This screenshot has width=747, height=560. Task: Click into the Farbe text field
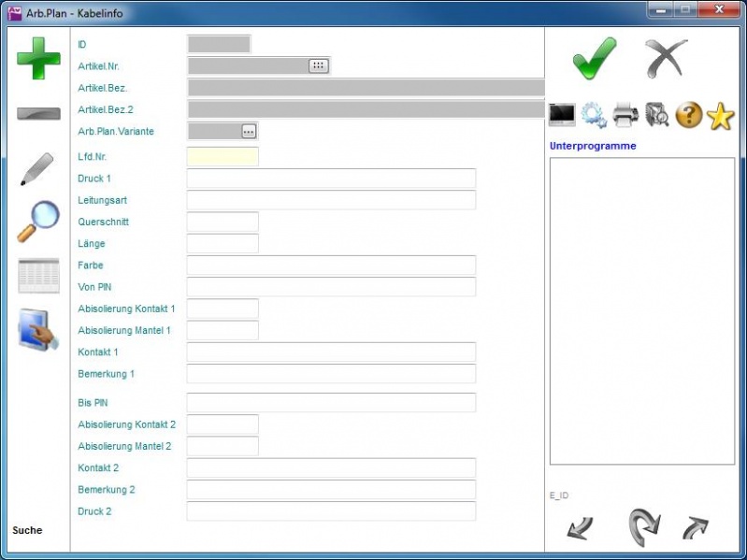(x=331, y=266)
